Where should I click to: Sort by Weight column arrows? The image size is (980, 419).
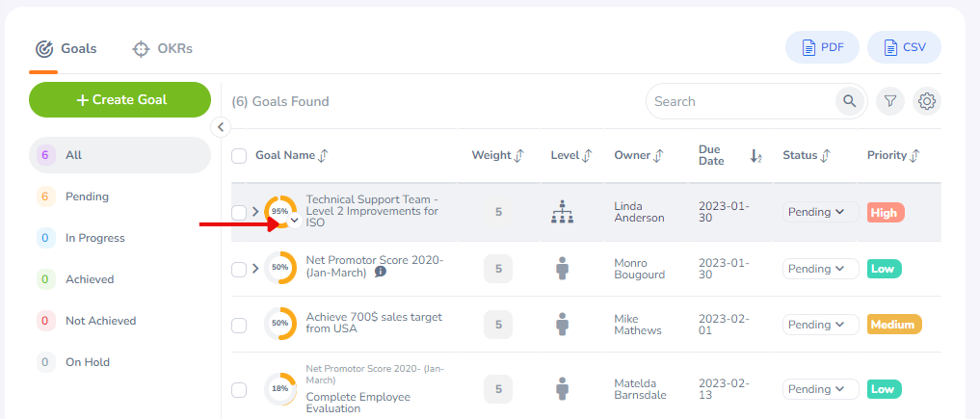518,155
